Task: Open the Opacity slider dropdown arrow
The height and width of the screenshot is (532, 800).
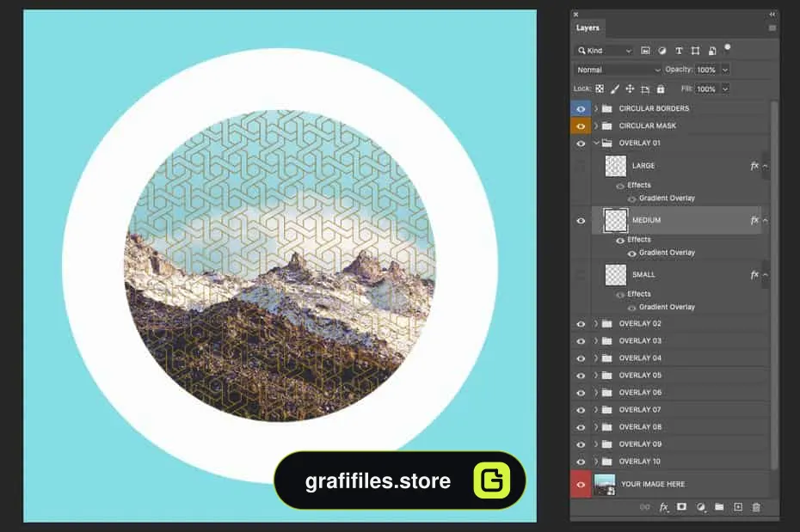Action: tap(725, 70)
